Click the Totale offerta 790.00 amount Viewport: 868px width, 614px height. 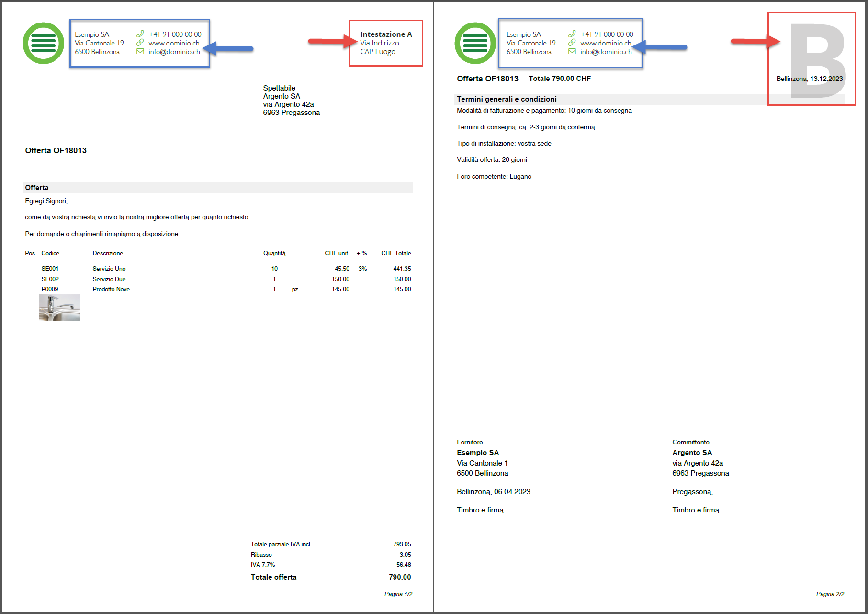(x=399, y=577)
